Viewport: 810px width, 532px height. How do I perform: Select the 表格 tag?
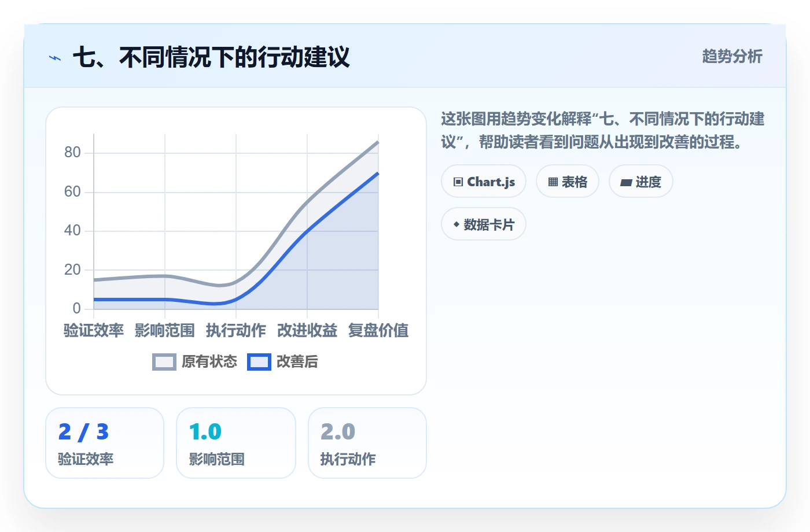[568, 182]
